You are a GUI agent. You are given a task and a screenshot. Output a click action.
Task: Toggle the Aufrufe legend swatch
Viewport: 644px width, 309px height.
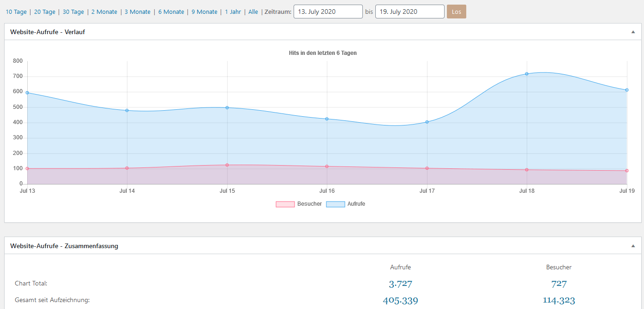[336, 204]
